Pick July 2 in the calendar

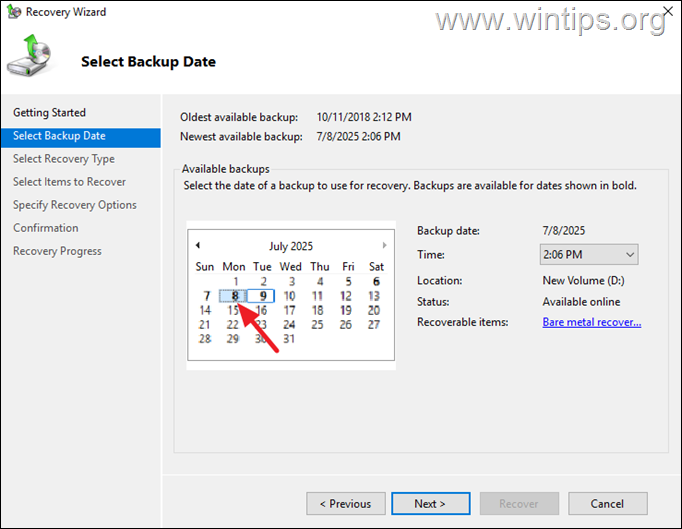pyautogui.click(x=263, y=282)
